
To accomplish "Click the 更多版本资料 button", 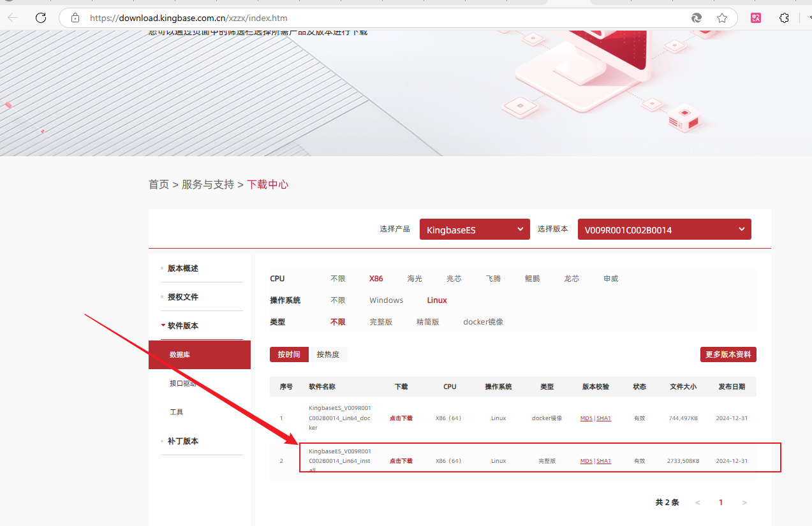I will point(728,354).
